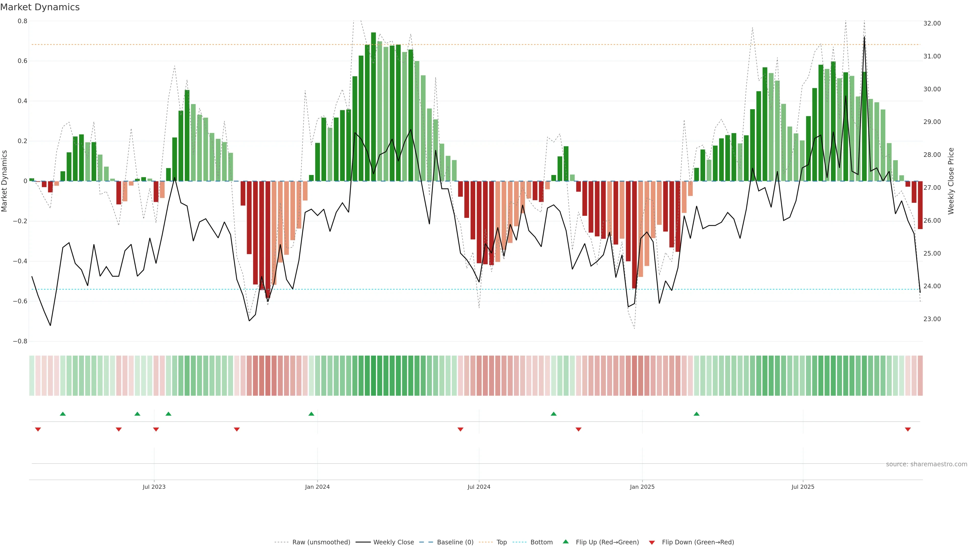Toggle the Baseline (0) legend entry

coord(455,542)
